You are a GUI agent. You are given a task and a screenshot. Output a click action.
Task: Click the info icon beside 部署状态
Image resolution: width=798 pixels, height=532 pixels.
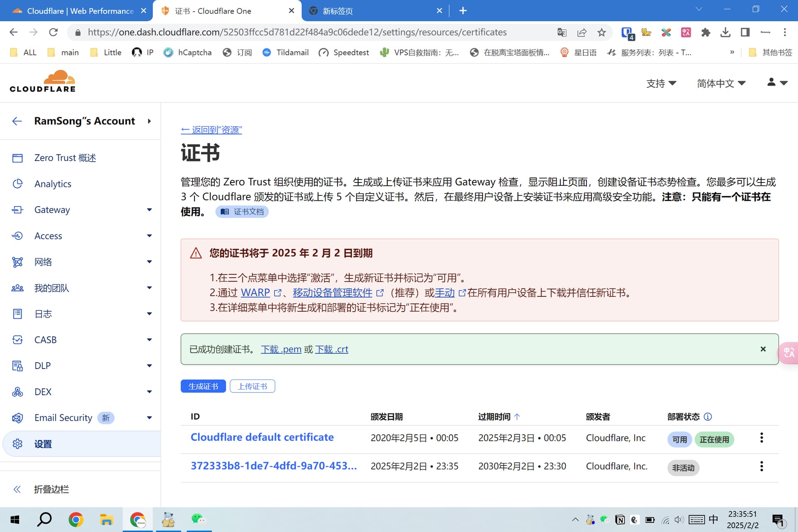coord(708,416)
